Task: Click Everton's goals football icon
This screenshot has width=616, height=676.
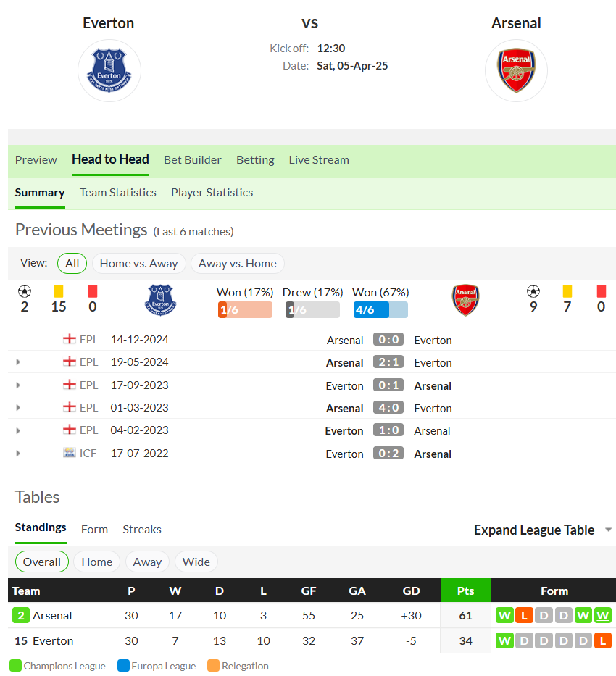Action: [25, 292]
